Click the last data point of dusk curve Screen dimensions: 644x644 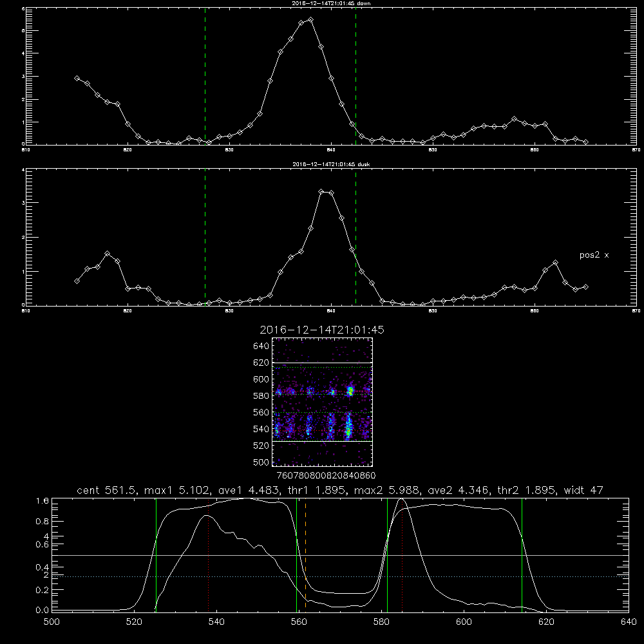(x=585, y=287)
